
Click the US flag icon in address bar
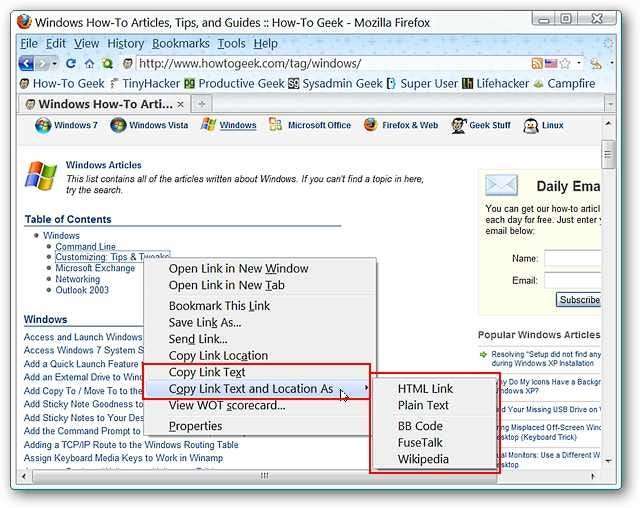click(x=551, y=63)
